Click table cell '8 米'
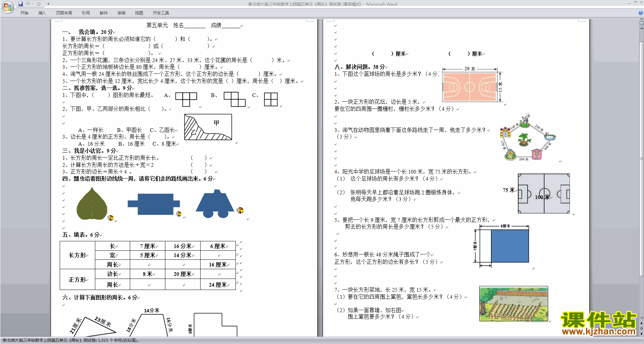 pos(148,274)
